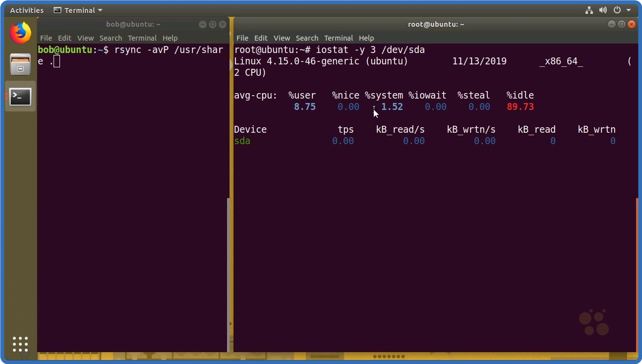Screen dimensions: 642x364
Task: Open the Activities overview
Action: pos(27,10)
